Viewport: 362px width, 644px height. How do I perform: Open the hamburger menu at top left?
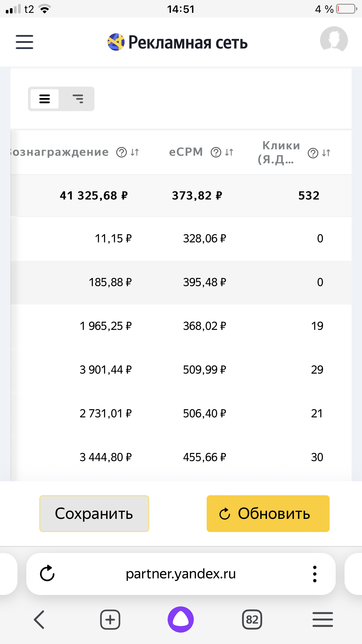(x=24, y=42)
